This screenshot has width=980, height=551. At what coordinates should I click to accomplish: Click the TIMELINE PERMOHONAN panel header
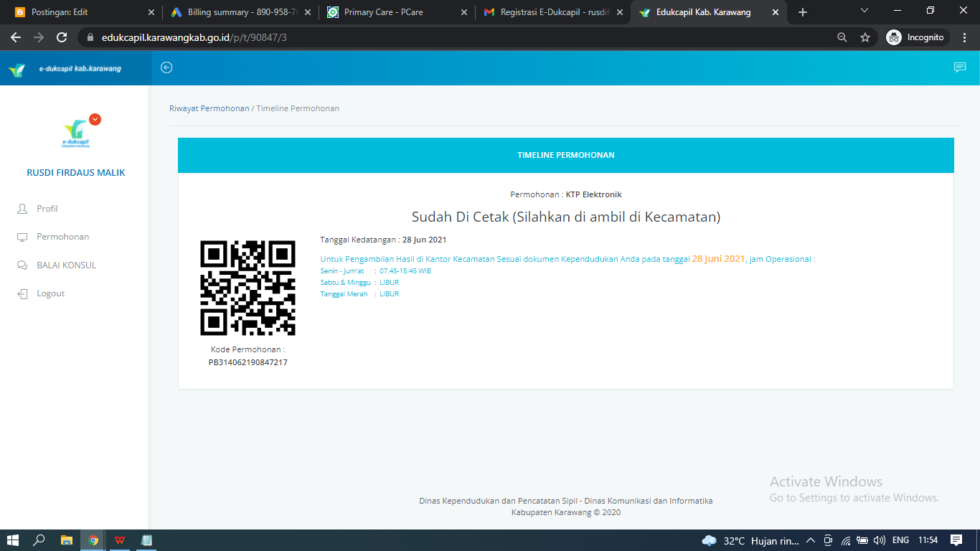566,155
